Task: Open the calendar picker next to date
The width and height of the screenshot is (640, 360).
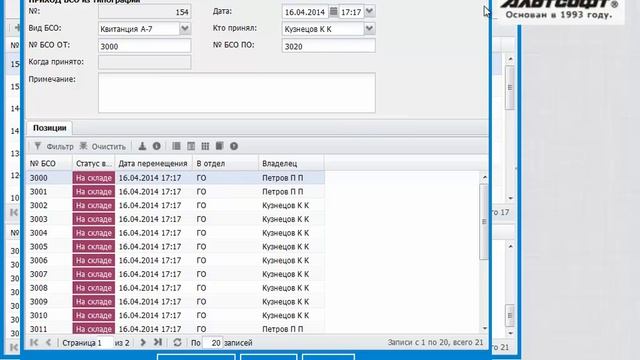Action: (333, 11)
